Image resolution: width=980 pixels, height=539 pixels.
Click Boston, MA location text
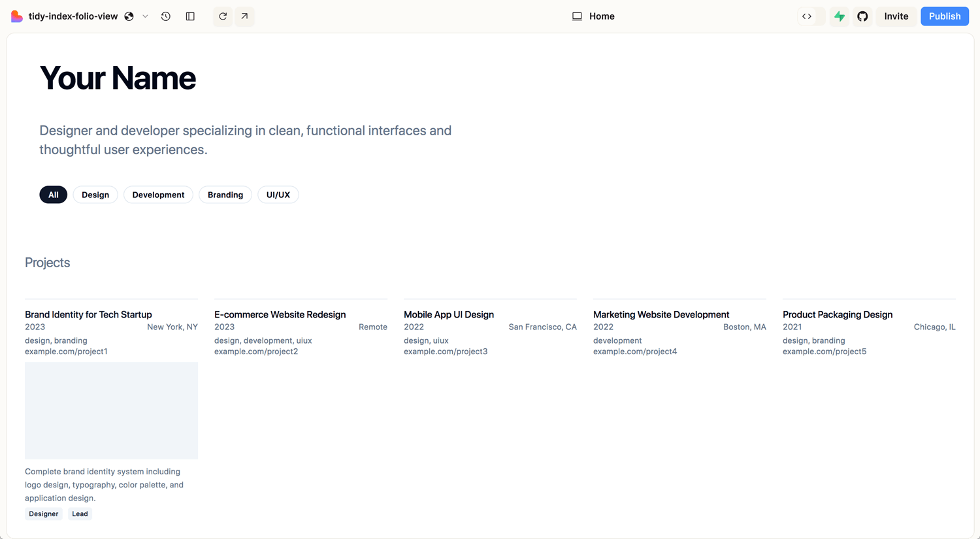tap(745, 327)
